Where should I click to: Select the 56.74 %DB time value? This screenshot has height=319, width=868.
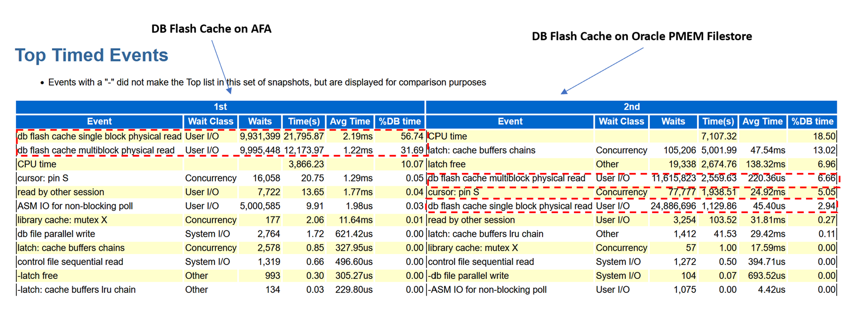click(412, 136)
